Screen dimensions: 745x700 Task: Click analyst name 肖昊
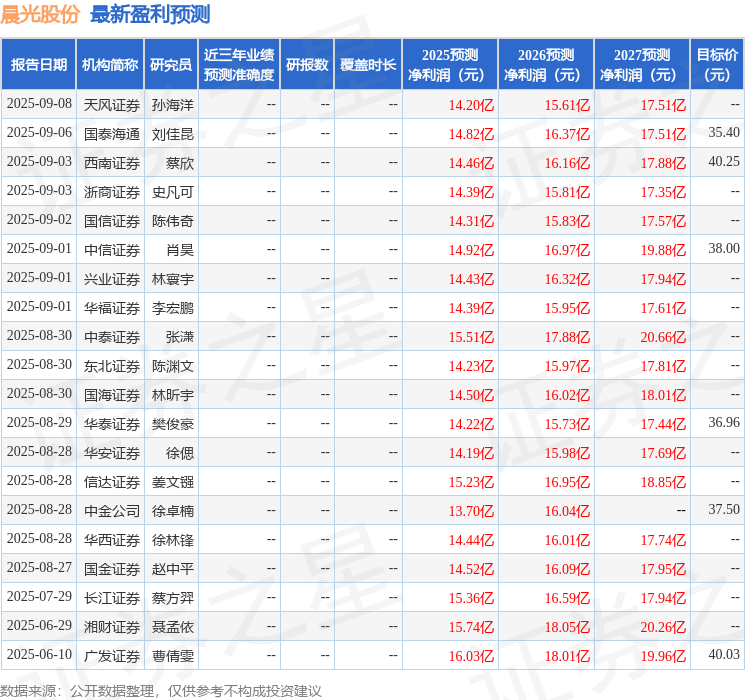pos(180,250)
